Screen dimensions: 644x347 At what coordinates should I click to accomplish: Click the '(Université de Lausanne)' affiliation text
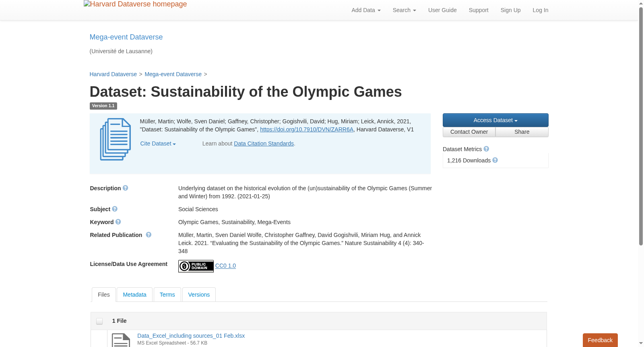(x=121, y=51)
